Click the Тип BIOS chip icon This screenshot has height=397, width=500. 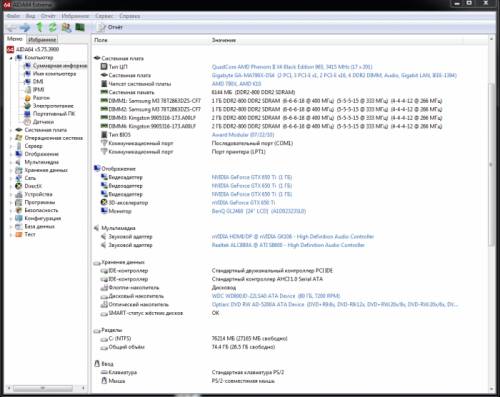coord(104,135)
